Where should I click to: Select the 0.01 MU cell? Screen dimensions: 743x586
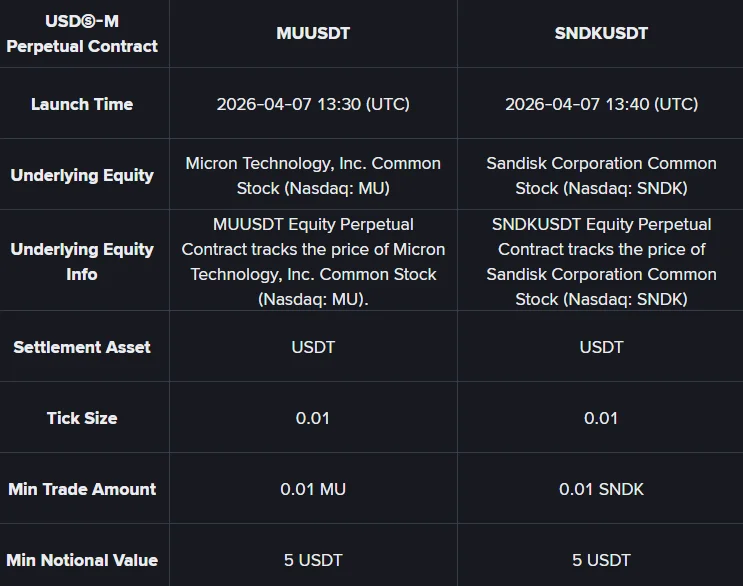313,489
